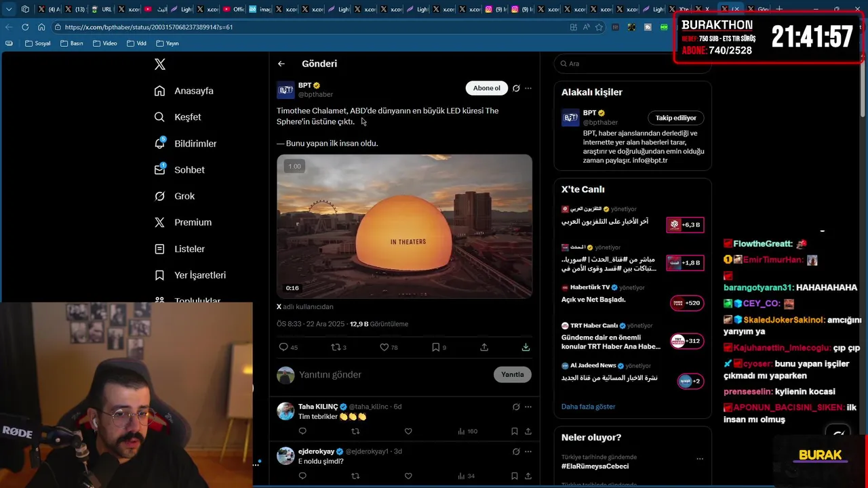
Task: Open the Video bookmarks folder
Action: coord(104,43)
